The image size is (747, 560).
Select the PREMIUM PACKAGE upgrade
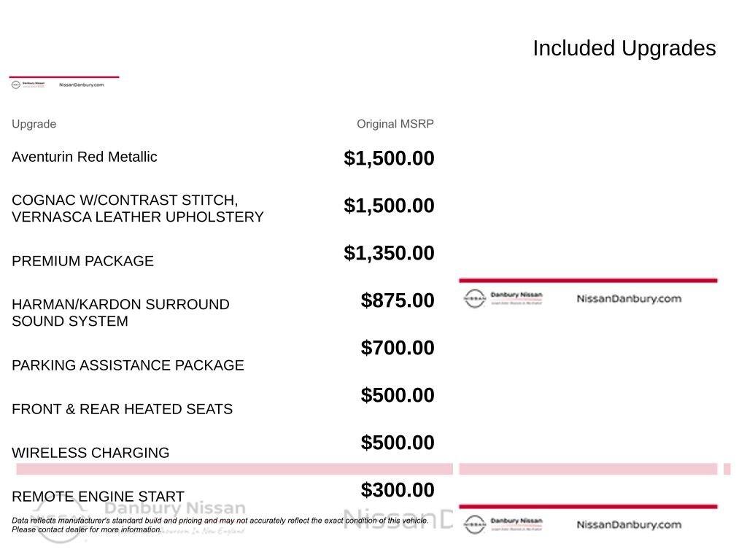(x=83, y=261)
